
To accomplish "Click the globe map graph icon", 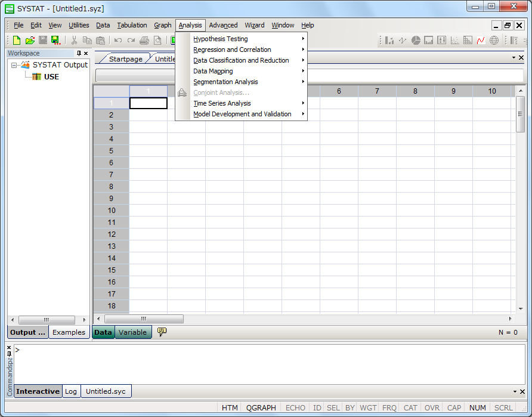I will point(494,41).
